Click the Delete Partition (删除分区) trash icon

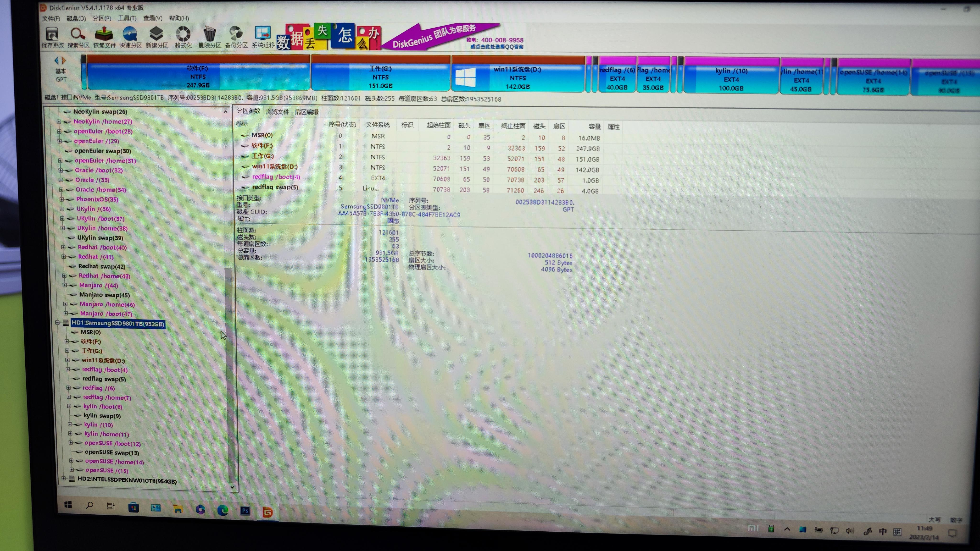210,38
